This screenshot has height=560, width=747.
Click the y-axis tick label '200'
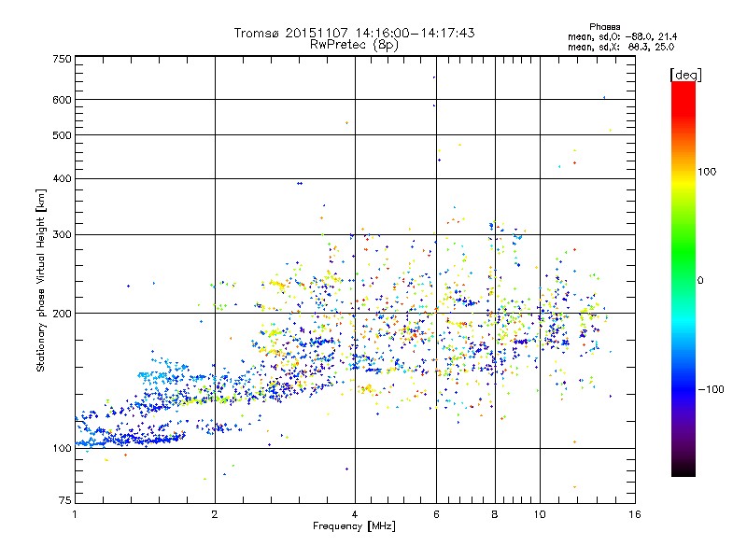(62, 314)
